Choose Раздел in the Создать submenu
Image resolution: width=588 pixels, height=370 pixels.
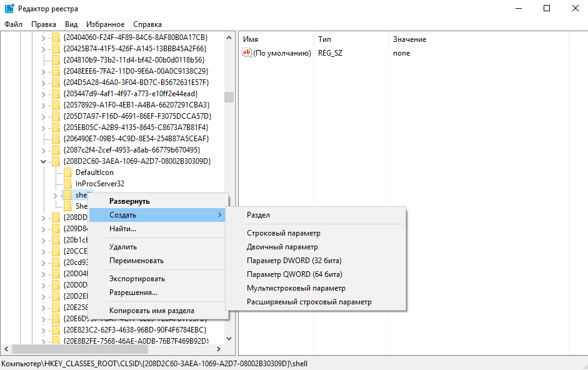[258, 215]
